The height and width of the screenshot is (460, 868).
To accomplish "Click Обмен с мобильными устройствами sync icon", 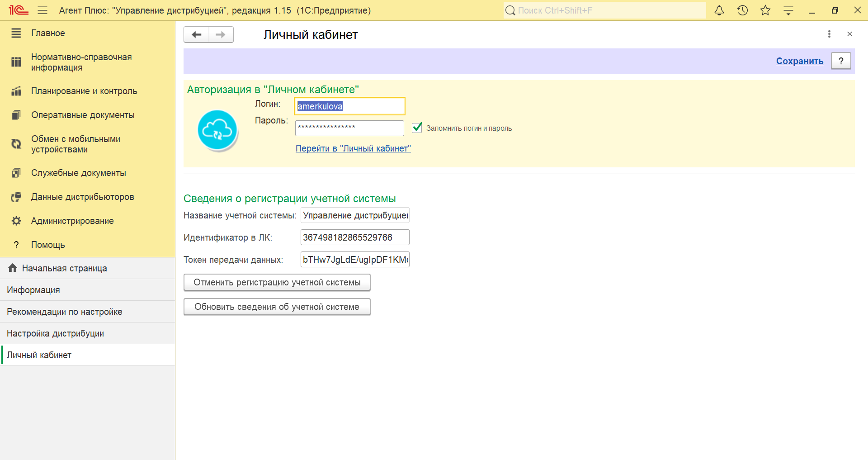I will (x=16, y=144).
